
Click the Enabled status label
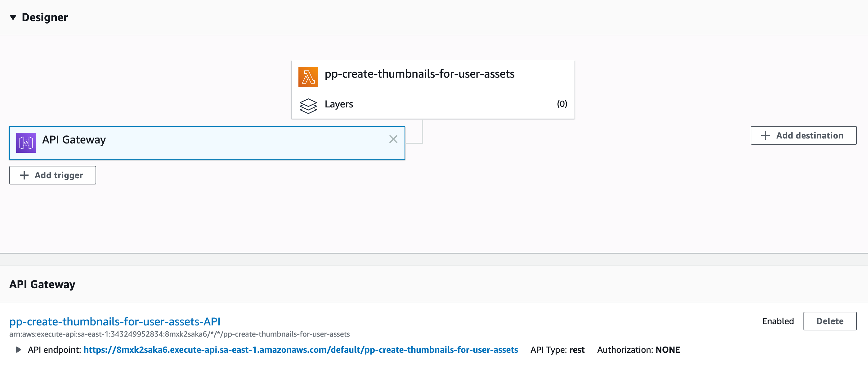[x=778, y=321]
